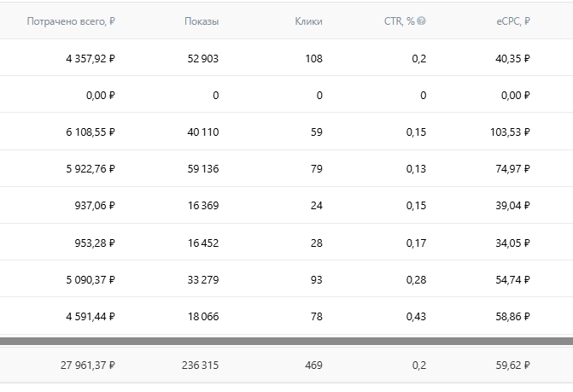Screen dimensions: 573x392
Task: Sort by the Потрачено всего column header
Action: (71, 21)
